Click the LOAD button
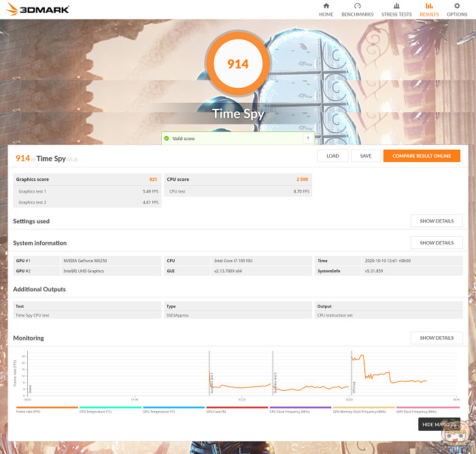Image resolution: width=476 pixels, height=454 pixels. [333, 156]
